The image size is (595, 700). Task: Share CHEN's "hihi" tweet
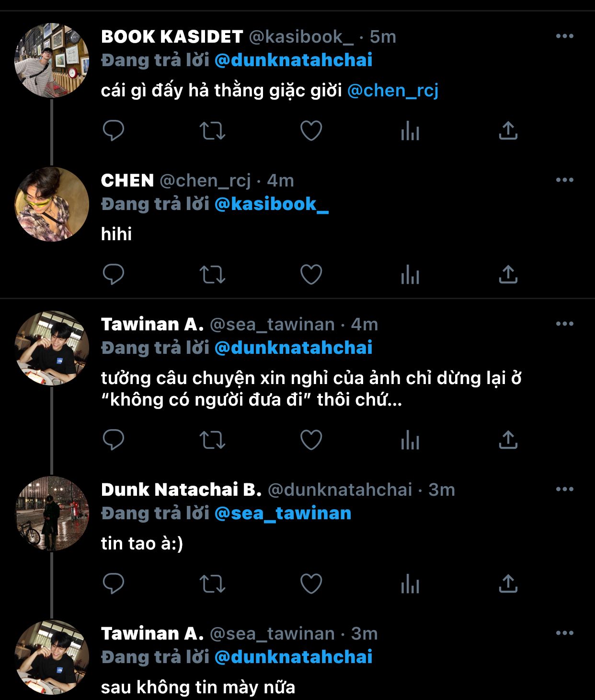[x=508, y=274]
